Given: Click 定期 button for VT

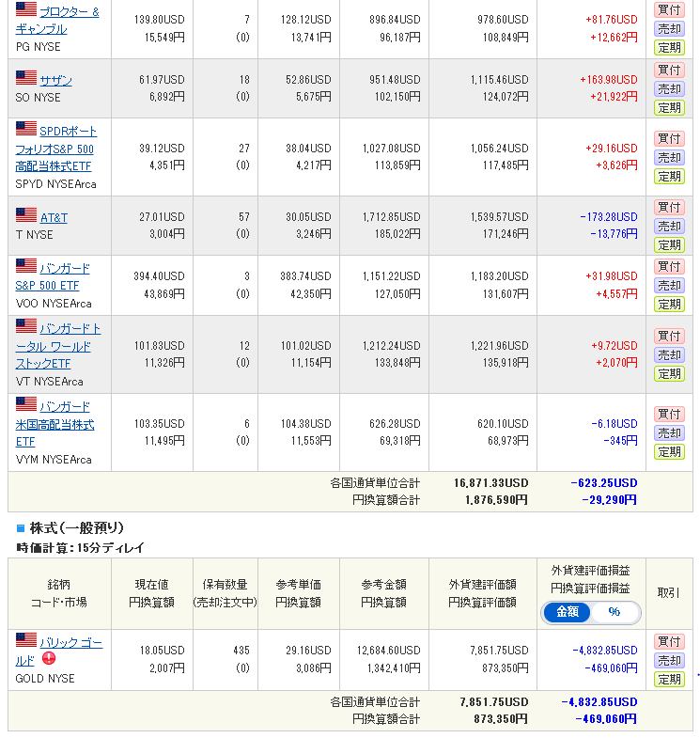Looking at the screenshot, I should [x=669, y=374].
